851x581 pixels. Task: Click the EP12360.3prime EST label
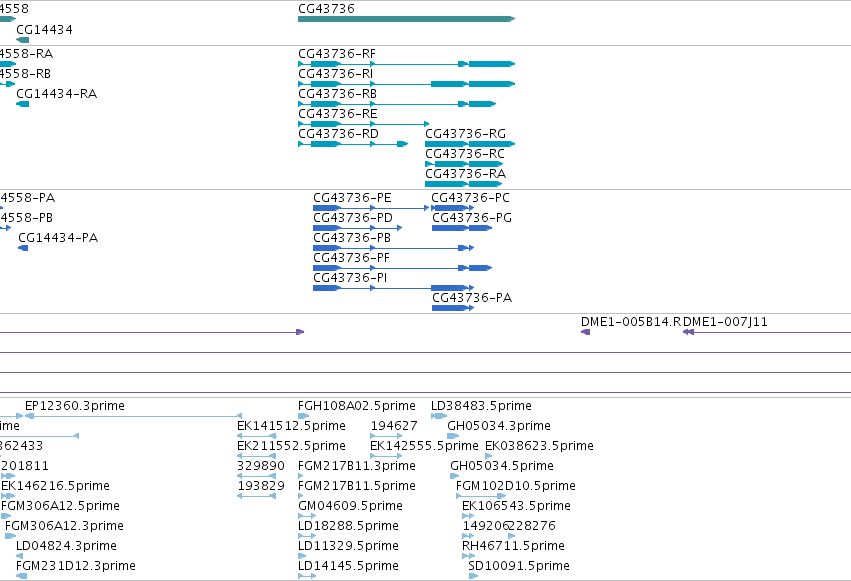pyautogui.click(x=75, y=406)
